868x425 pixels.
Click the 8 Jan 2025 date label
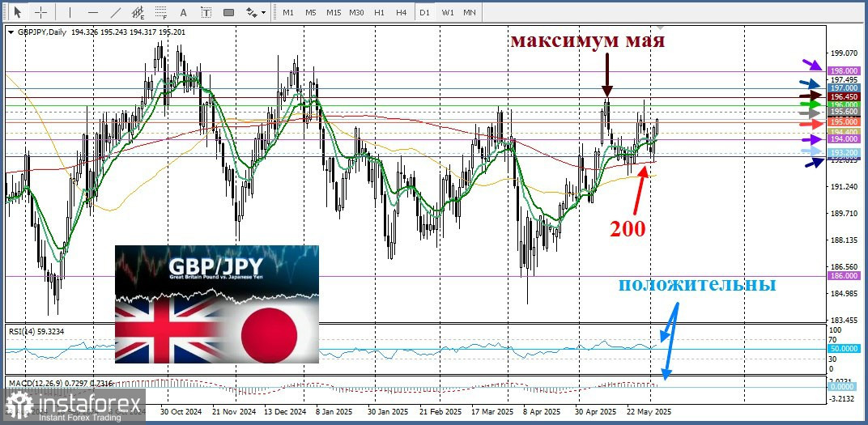point(335,412)
